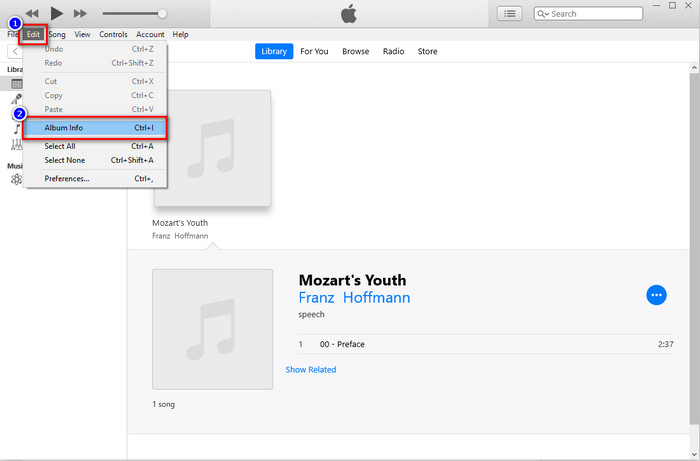Screen dimensions: 700x461
Task: Start playback with the play button
Action: (x=57, y=13)
